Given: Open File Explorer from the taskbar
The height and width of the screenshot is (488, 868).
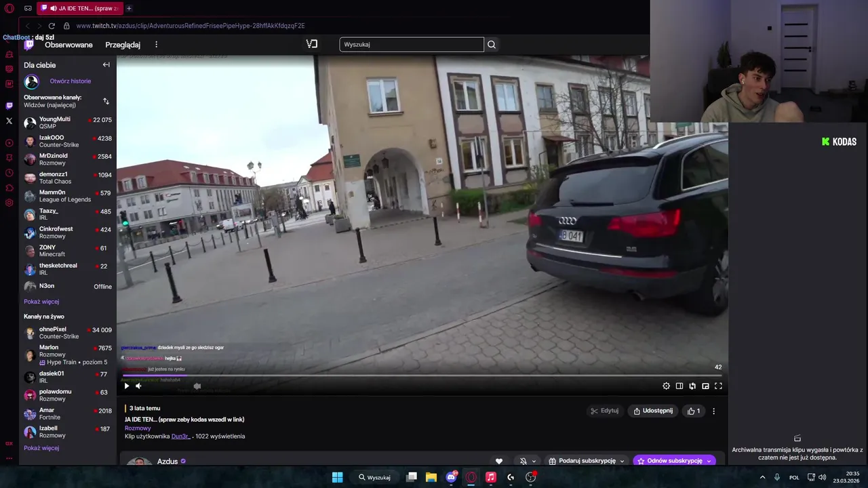Looking at the screenshot, I should point(431,477).
